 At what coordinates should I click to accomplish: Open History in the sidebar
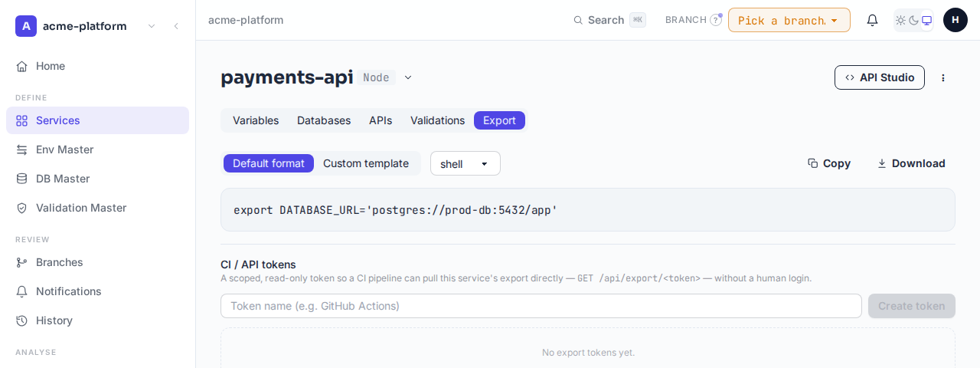point(97,320)
